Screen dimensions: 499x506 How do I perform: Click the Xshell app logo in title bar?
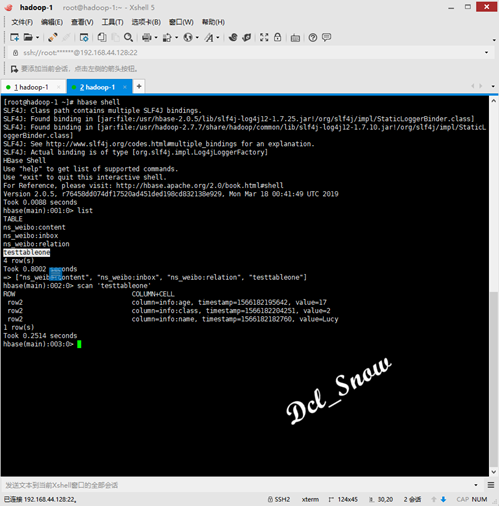click(x=9, y=7)
